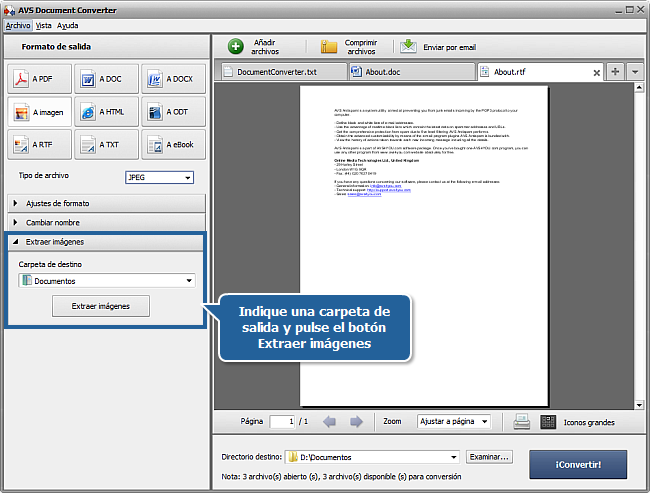Choose A TXT output format
This screenshot has width=650, height=493.
pyautogui.click(x=107, y=145)
